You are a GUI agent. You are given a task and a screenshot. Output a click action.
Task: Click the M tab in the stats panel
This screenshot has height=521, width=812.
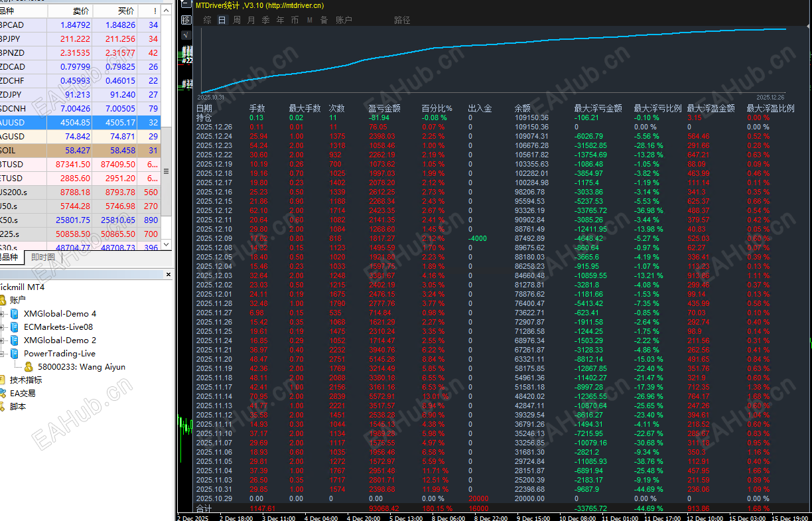point(309,20)
